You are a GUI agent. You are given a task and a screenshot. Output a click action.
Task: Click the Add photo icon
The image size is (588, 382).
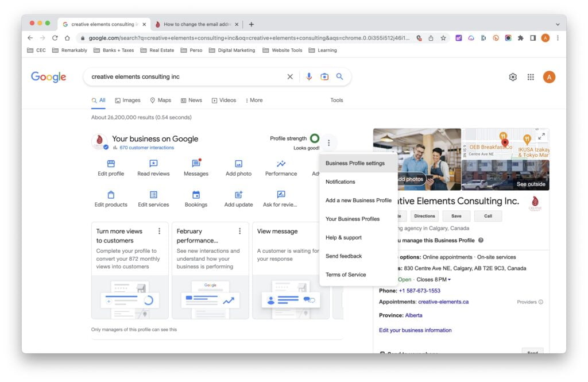[x=238, y=164]
